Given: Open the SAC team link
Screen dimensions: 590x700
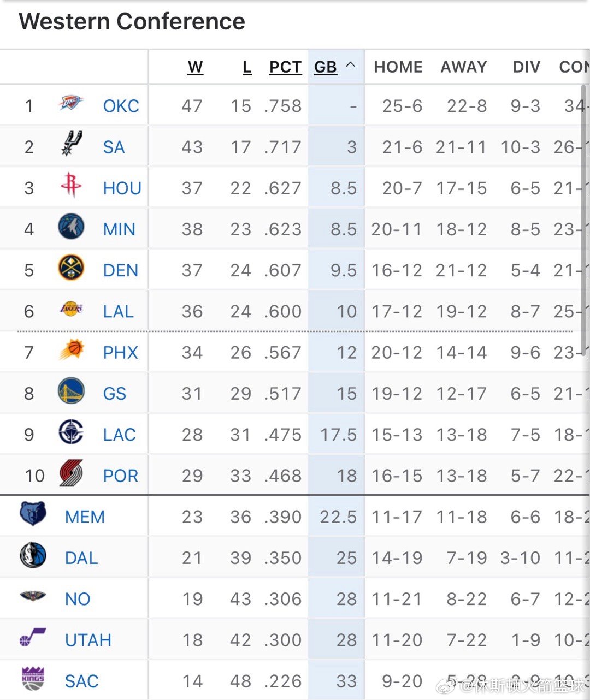Looking at the screenshot, I should pyautogui.click(x=81, y=681).
